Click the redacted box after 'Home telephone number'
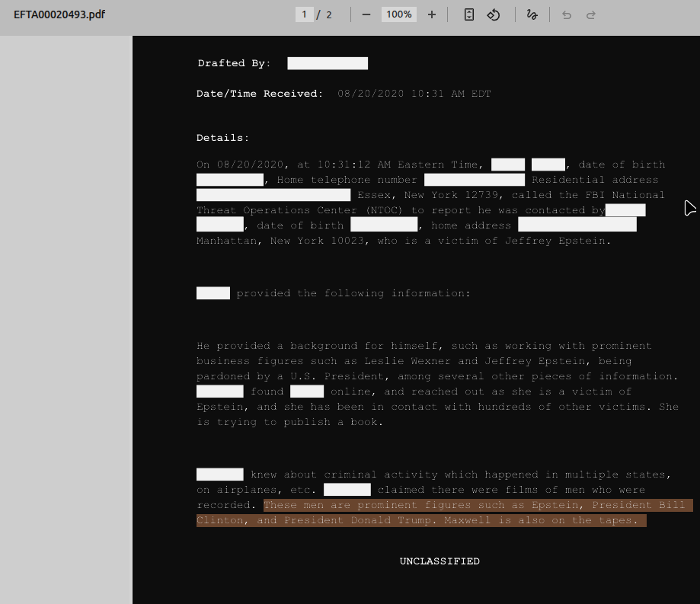This screenshot has width=700, height=604. (475, 180)
